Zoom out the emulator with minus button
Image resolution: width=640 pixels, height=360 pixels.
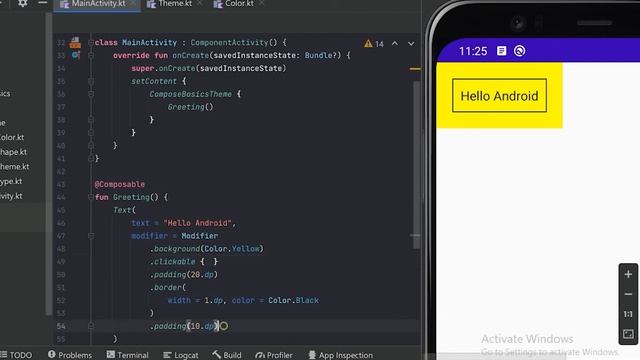628,294
